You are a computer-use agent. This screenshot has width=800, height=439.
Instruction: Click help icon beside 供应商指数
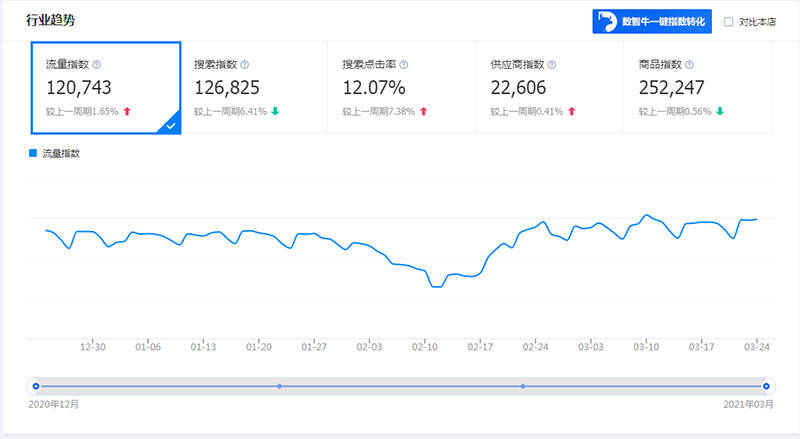[552, 64]
